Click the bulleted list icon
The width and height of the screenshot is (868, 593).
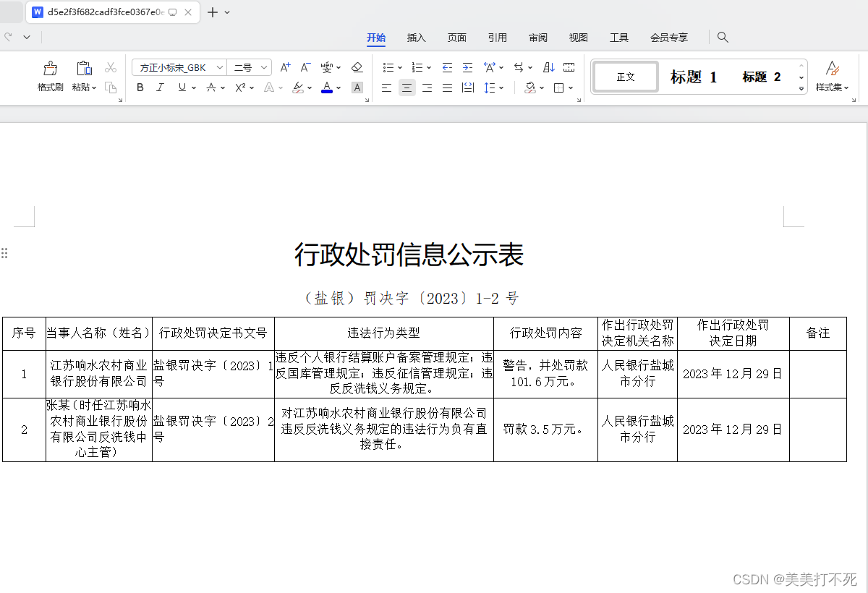click(x=388, y=67)
